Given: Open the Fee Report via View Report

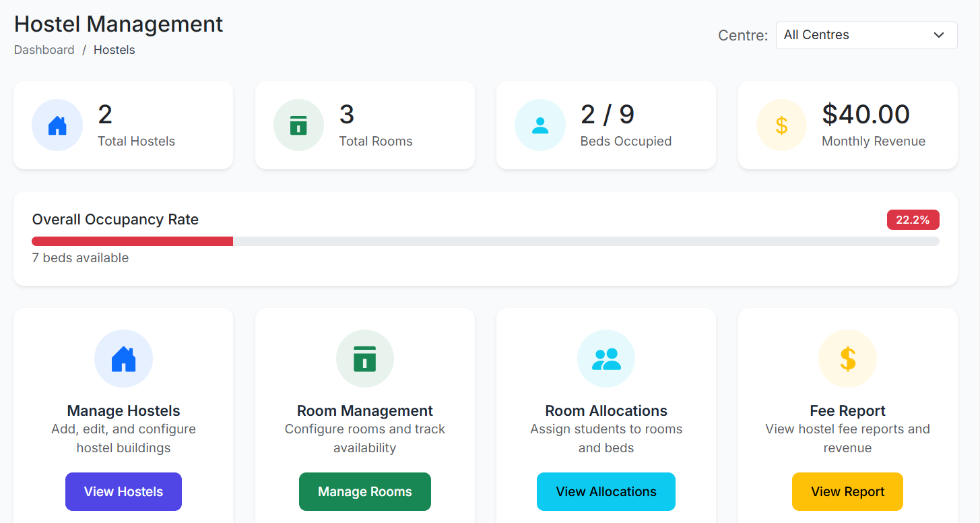Looking at the screenshot, I should (847, 491).
